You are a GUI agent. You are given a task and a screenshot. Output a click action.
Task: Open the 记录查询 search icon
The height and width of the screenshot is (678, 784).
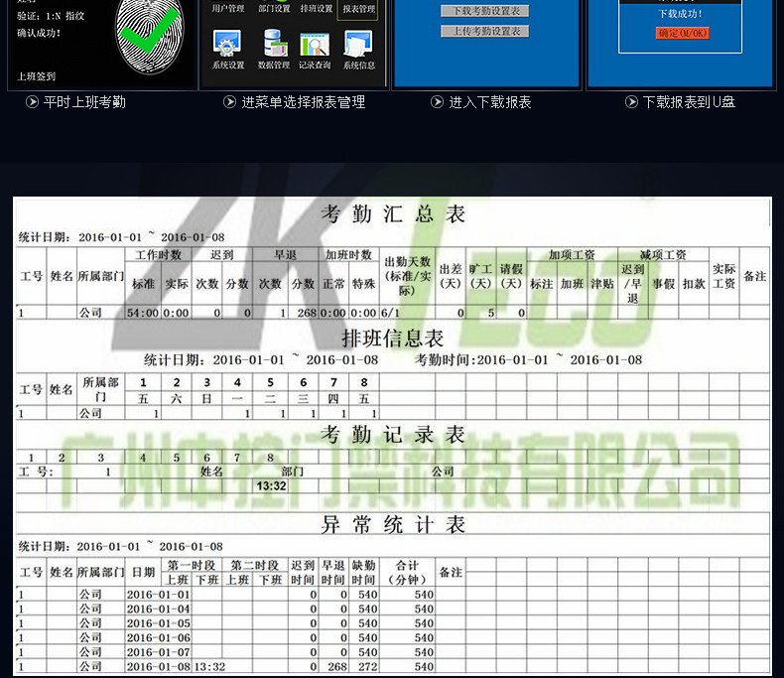315,45
